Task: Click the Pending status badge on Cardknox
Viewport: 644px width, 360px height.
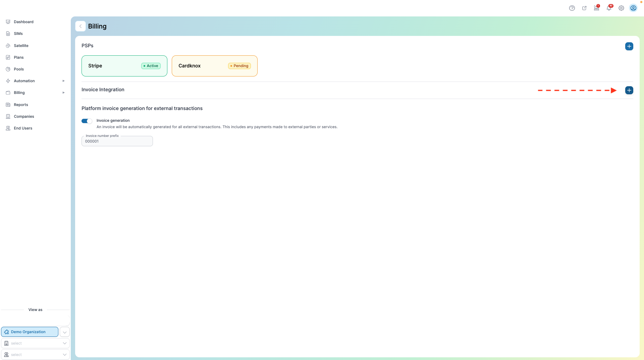Action: (239, 66)
